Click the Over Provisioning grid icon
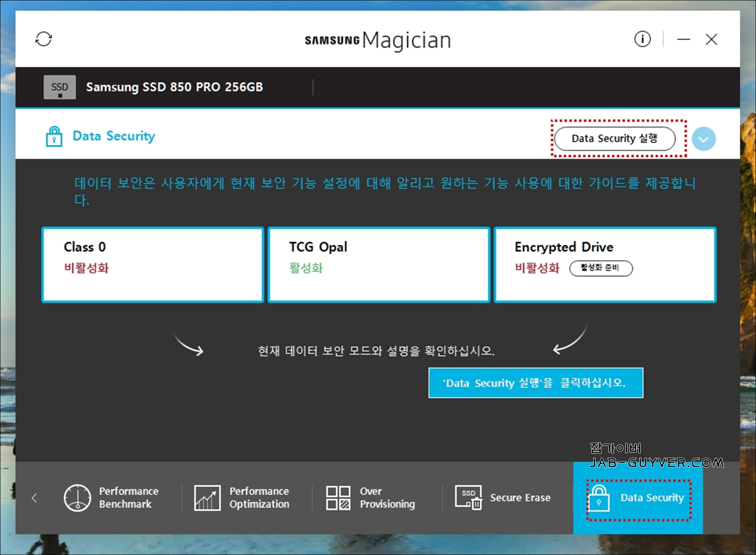756x555 pixels. [339, 498]
